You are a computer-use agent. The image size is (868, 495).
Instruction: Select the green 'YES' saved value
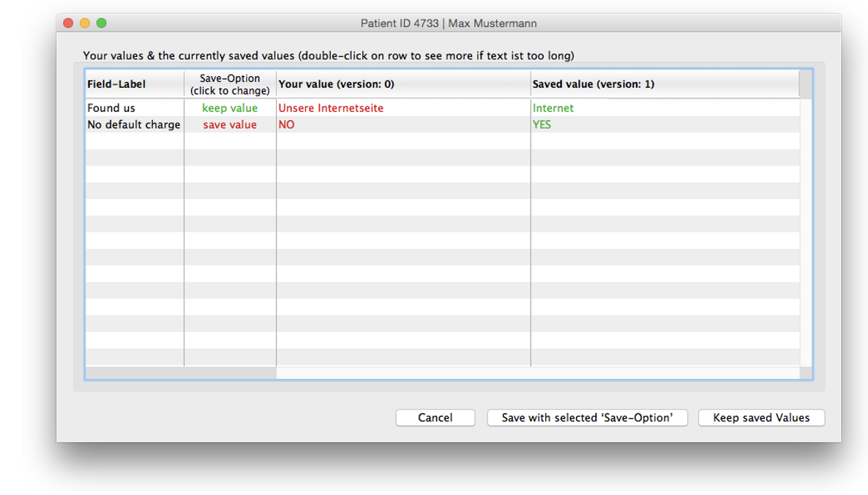(x=542, y=125)
